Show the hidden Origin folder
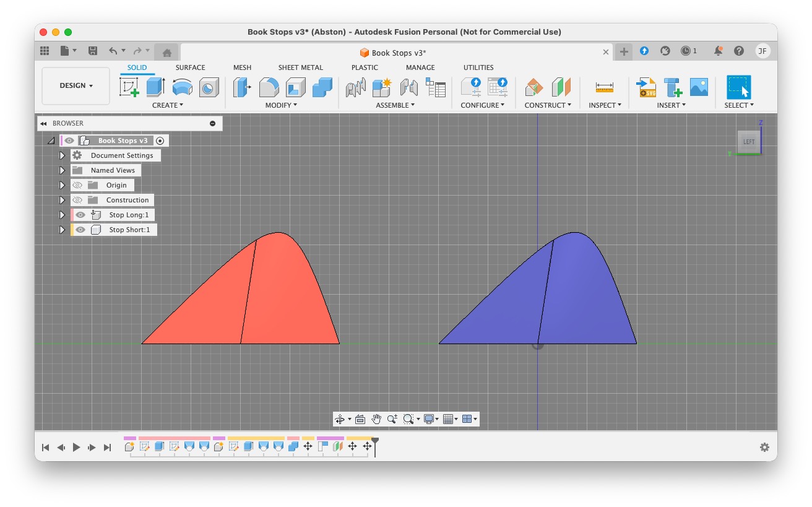 coord(77,185)
